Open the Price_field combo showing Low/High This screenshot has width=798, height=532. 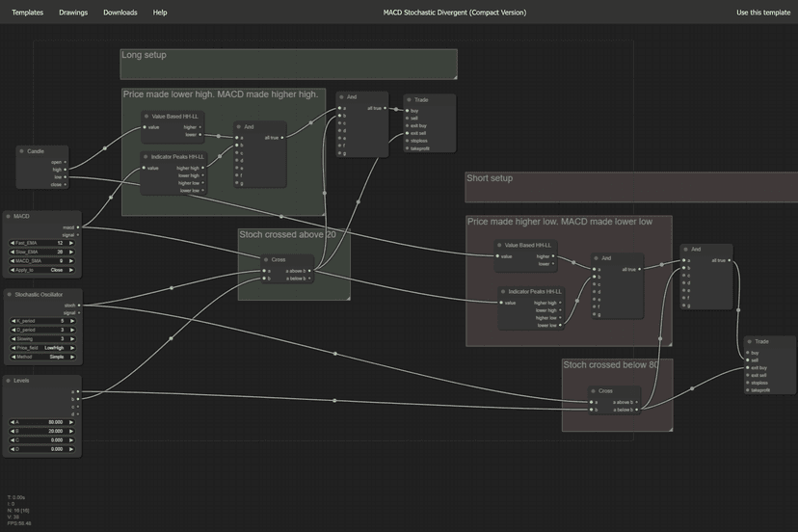coord(42,348)
